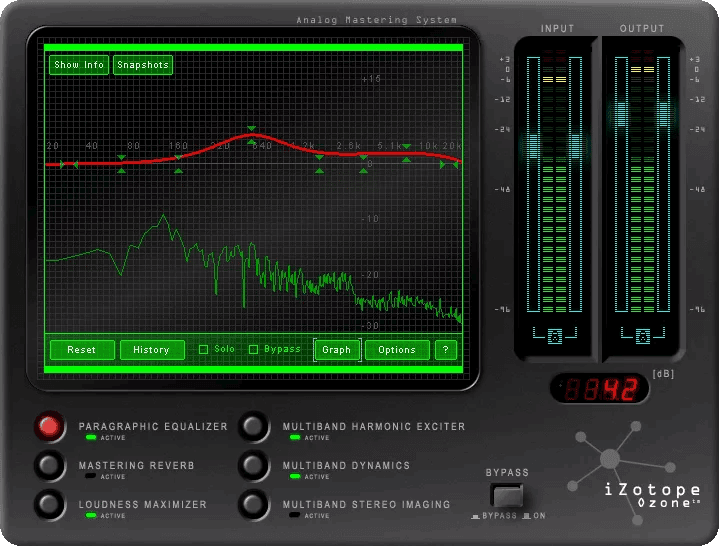The width and height of the screenshot is (719, 546).
Task: Enable the Bypass checkbox in EQ display
Action: click(x=253, y=349)
